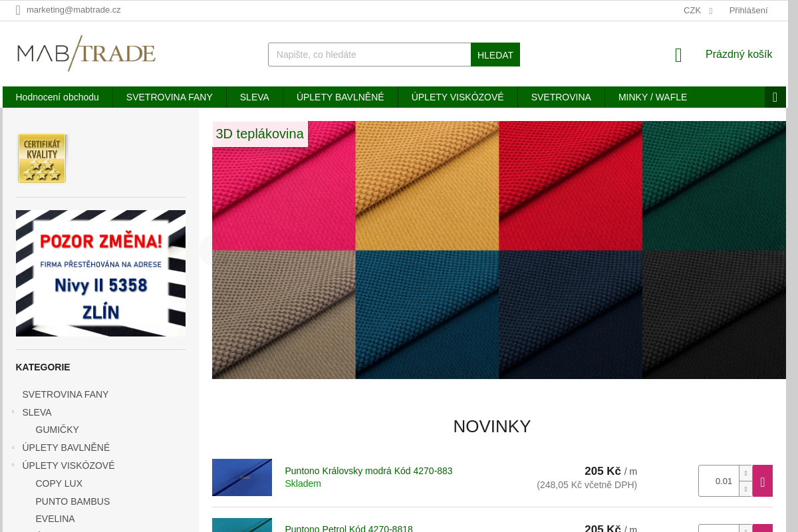Screen dimensions: 798x532
Task: Click the quality certificate badge
Action: [42, 158]
